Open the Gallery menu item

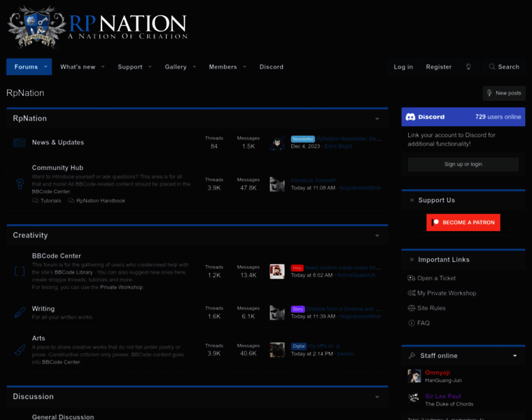(176, 67)
